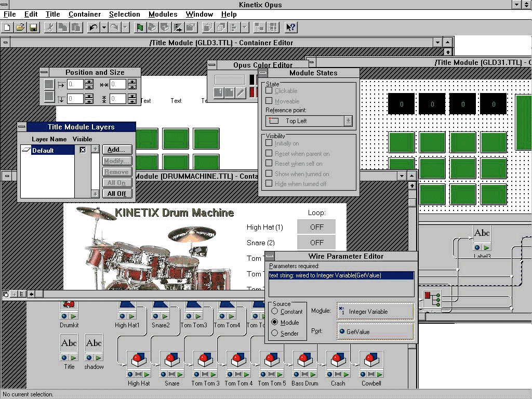The image size is (532, 399).
Task: Click the green flag toolbar icon
Action: click(139, 27)
